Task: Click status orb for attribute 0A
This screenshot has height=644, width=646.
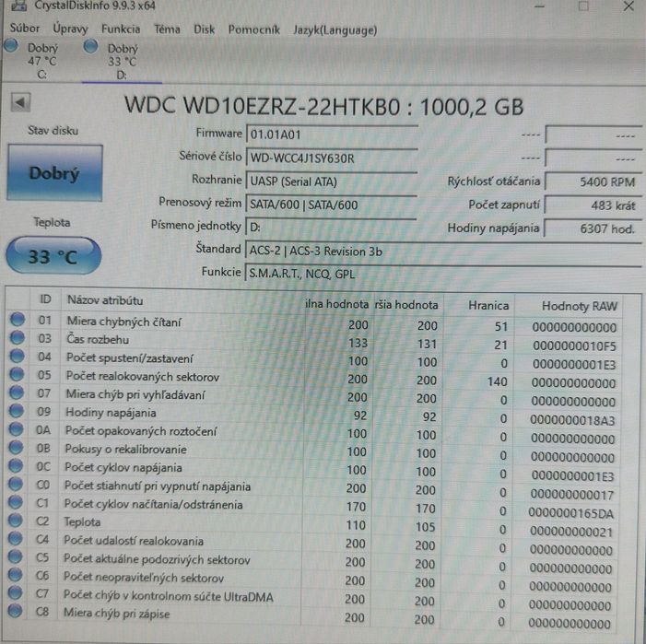Action: 16,429
